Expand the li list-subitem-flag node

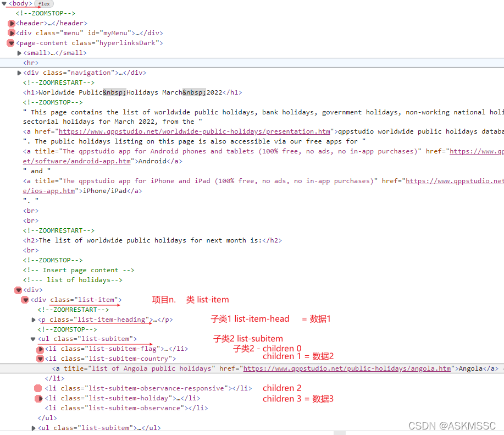[x=40, y=349]
